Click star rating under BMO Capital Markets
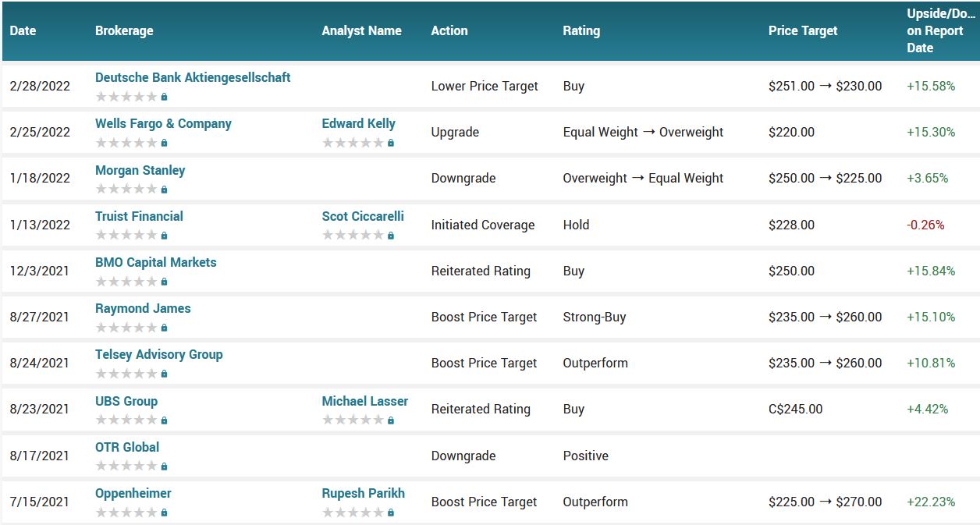 click(126, 281)
